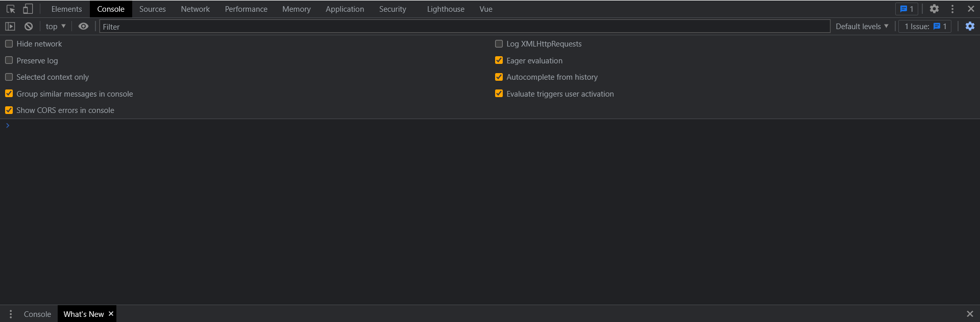
Task: Toggle the device toolbar icon
Action: tap(28, 9)
